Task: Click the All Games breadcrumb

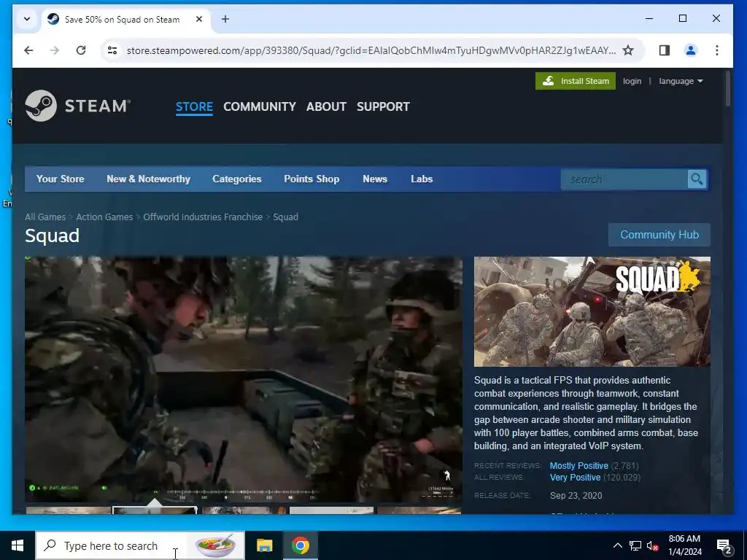Action: 45,217
